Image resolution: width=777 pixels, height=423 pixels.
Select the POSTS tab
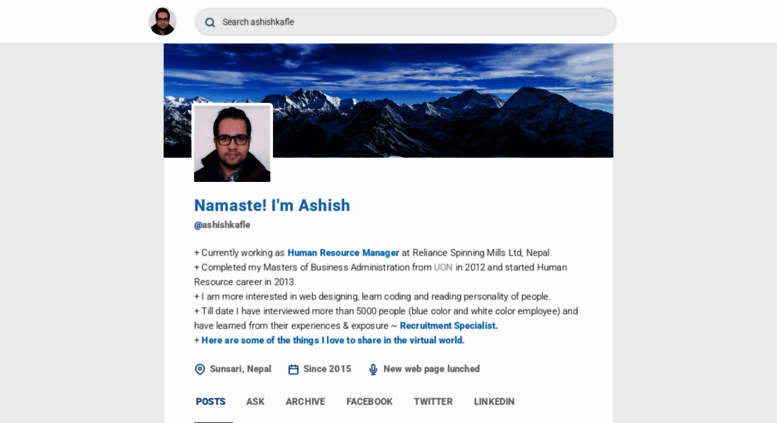pos(211,402)
